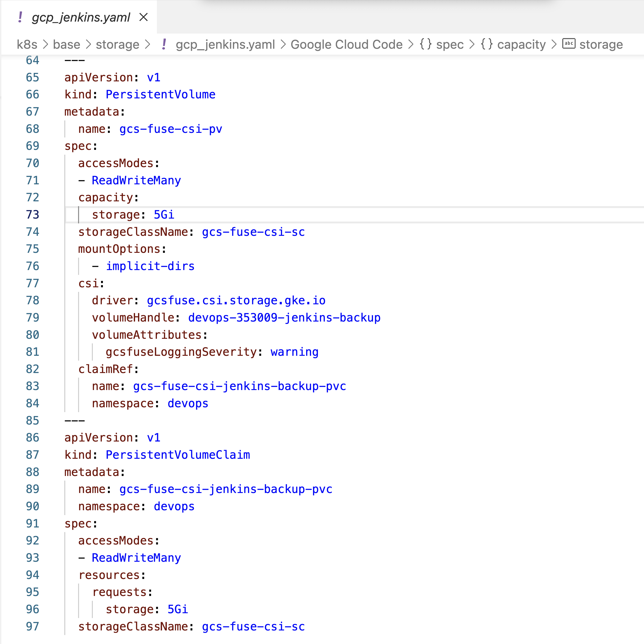Click the warning icon in the breadcrumb bar
The image size is (644, 644).
pyautogui.click(x=164, y=44)
